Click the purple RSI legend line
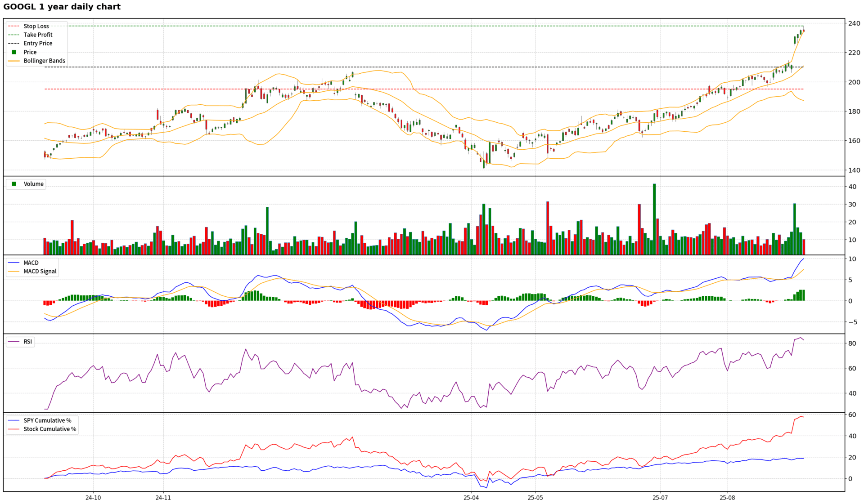864x504 pixels. (14, 342)
